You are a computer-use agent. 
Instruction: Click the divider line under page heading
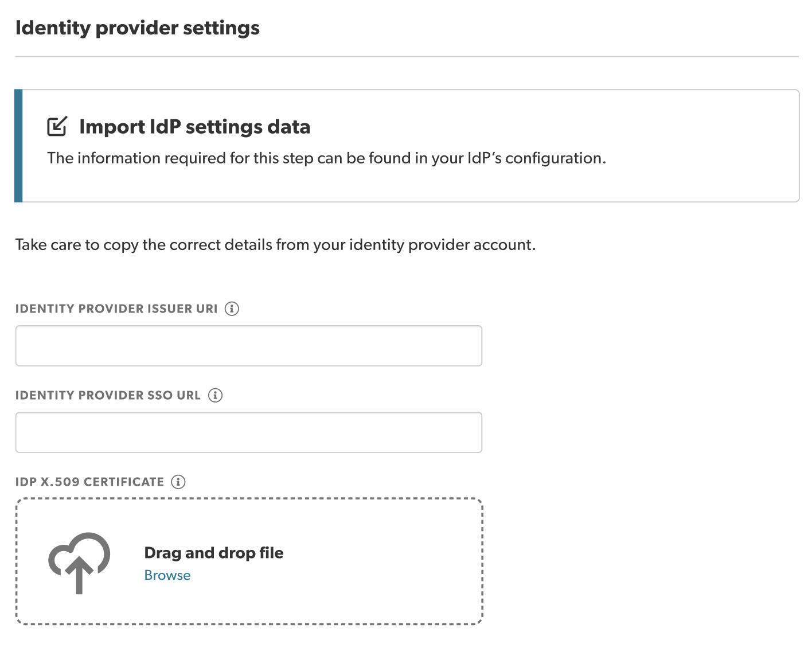[x=407, y=57]
